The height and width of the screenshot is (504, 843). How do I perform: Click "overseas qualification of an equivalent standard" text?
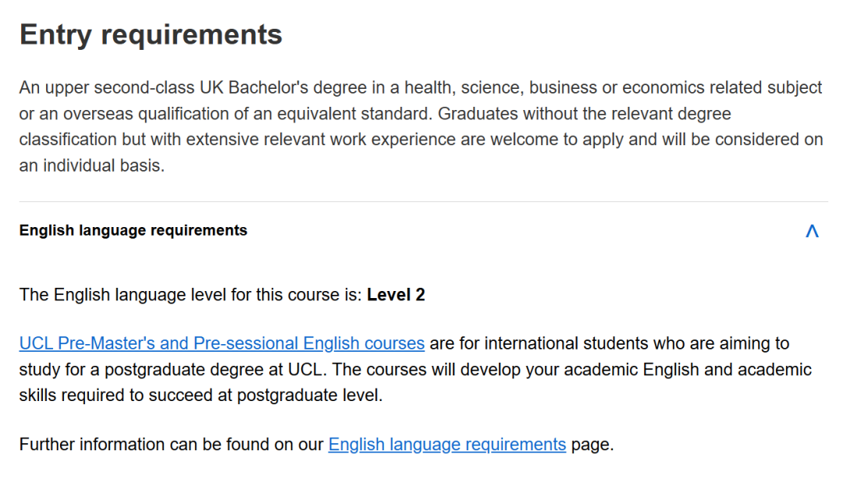coord(234,114)
